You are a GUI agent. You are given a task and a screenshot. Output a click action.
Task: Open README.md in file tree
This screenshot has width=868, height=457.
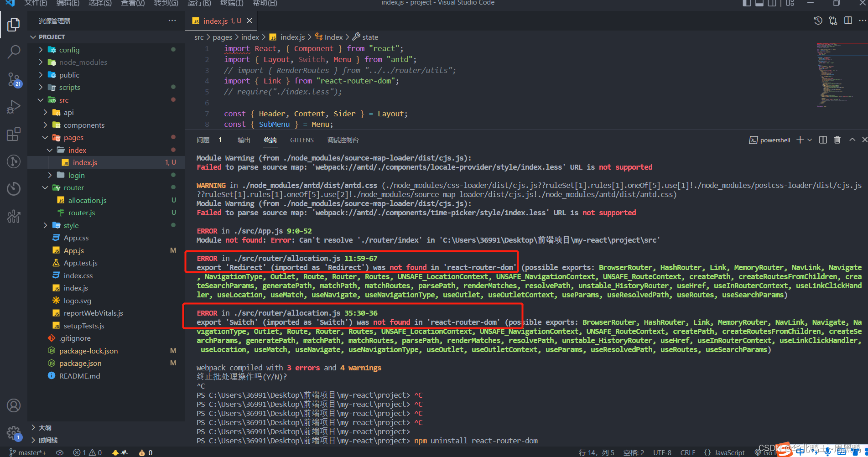(x=106, y=376)
